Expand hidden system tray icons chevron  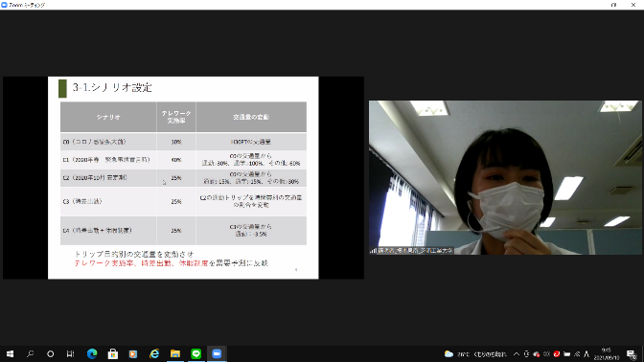(x=517, y=353)
